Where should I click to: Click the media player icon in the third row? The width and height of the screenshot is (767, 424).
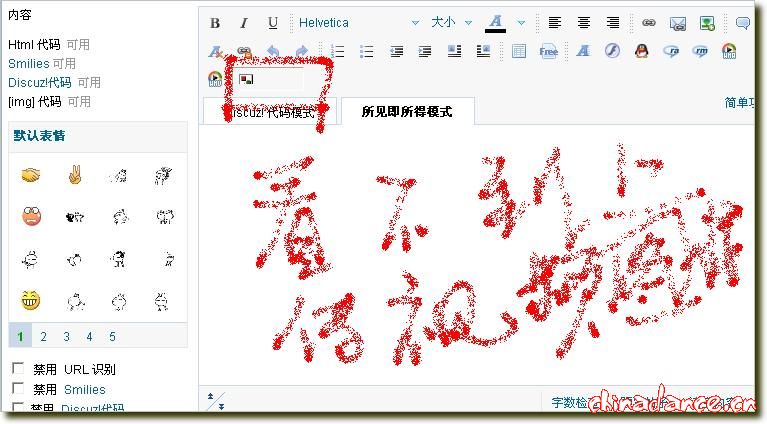(215, 79)
